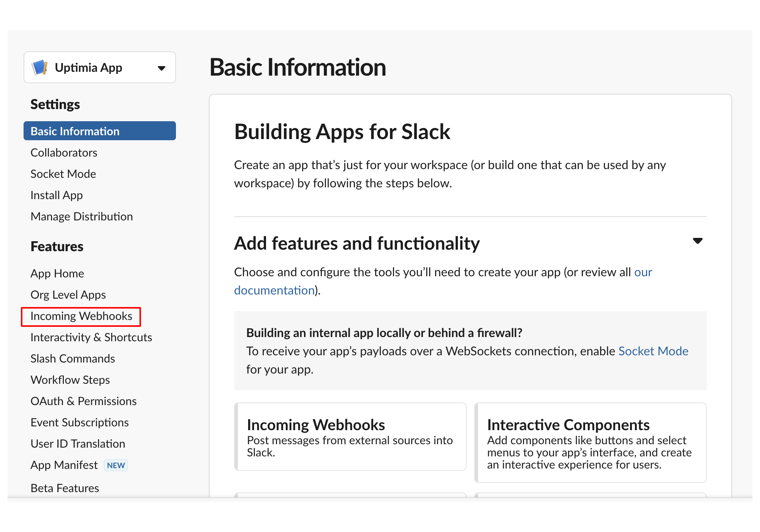760x532 pixels.
Task: Open App Home under Features
Action: (x=57, y=273)
